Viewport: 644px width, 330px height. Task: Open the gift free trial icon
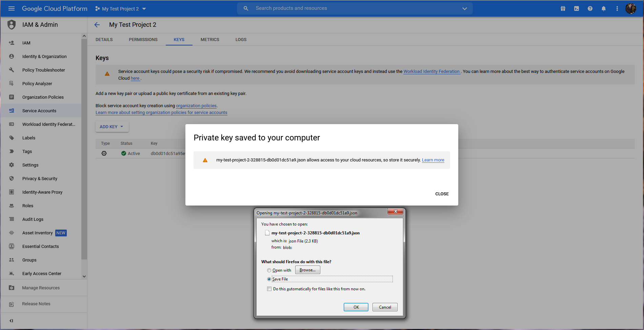pos(563,8)
